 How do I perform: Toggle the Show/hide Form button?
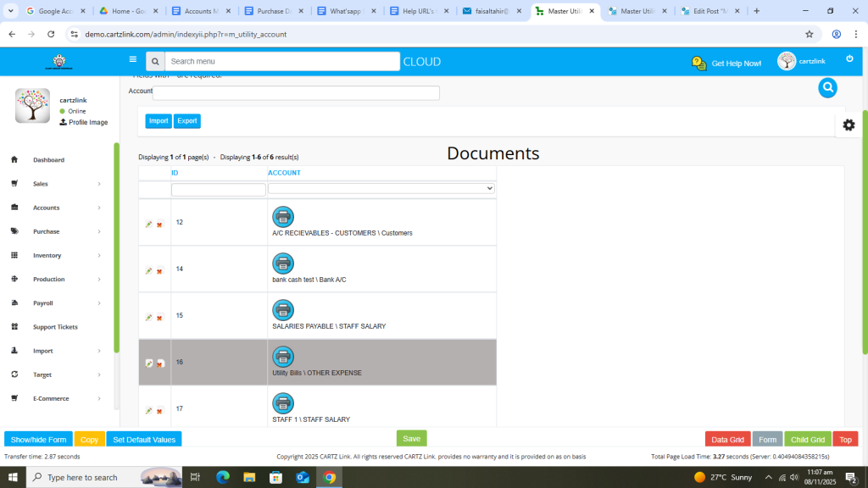[38, 440]
